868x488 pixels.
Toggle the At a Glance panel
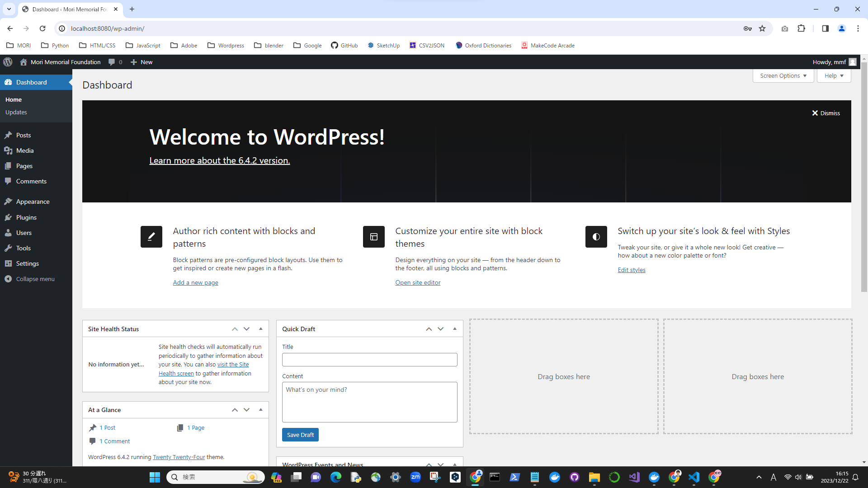pyautogui.click(x=261, y=410)
